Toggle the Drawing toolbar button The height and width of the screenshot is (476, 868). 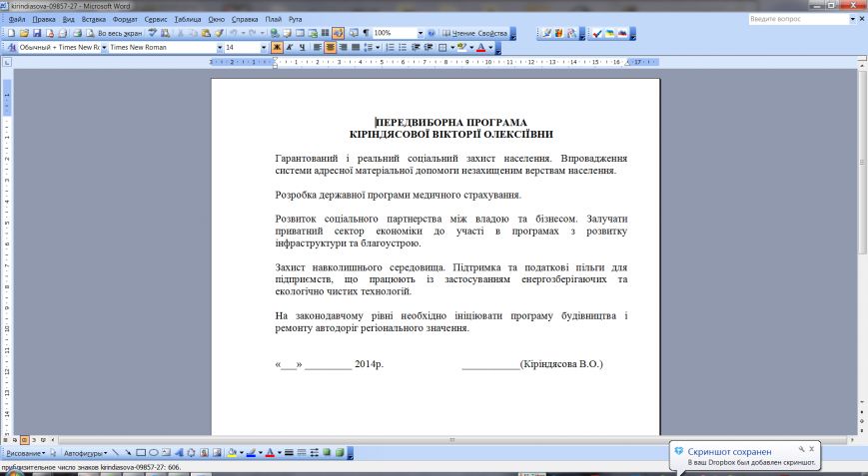tap(338, 33)
